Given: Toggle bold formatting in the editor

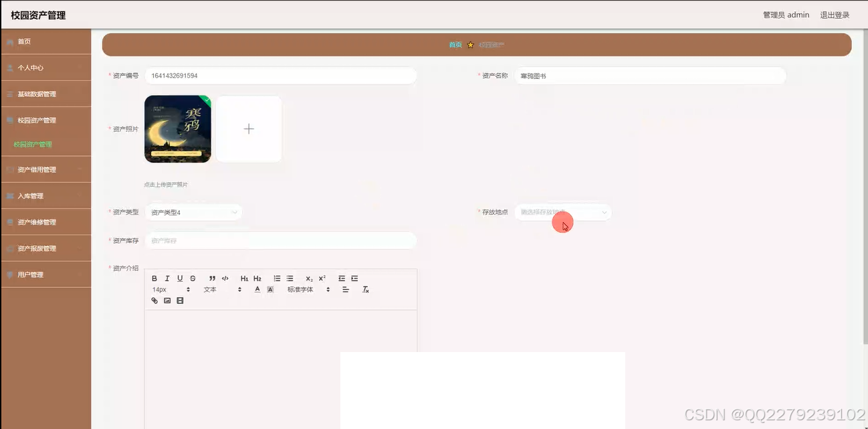Looking at the screenshot, I should click(154, 278).
